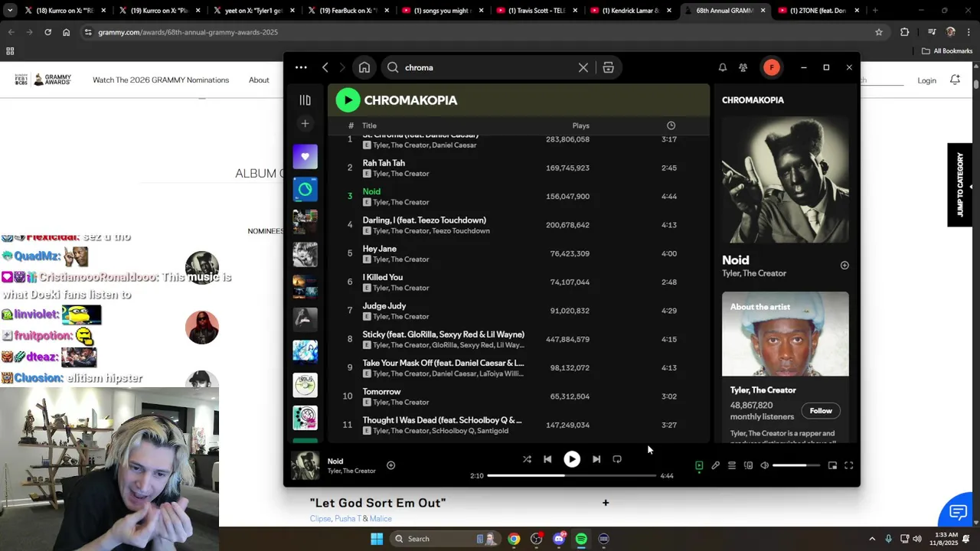
Task: Open the Spotify user profile menu
Action: (x=771, y=67)
